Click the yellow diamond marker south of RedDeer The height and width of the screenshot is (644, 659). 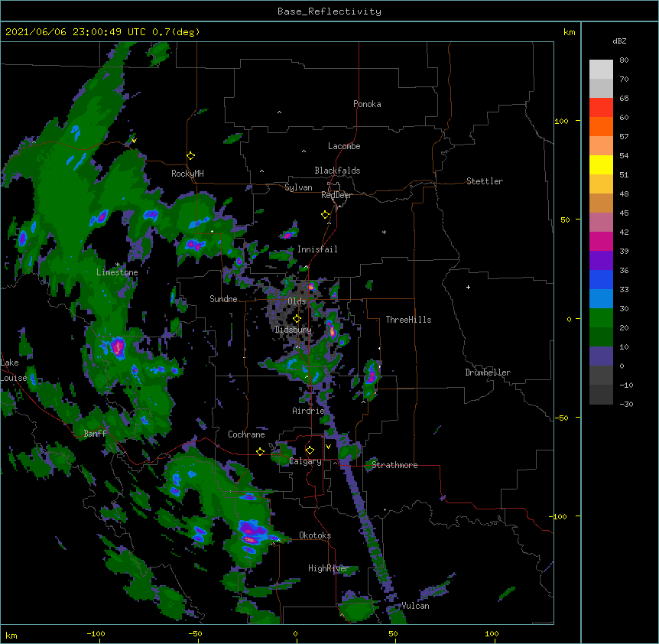325,215
